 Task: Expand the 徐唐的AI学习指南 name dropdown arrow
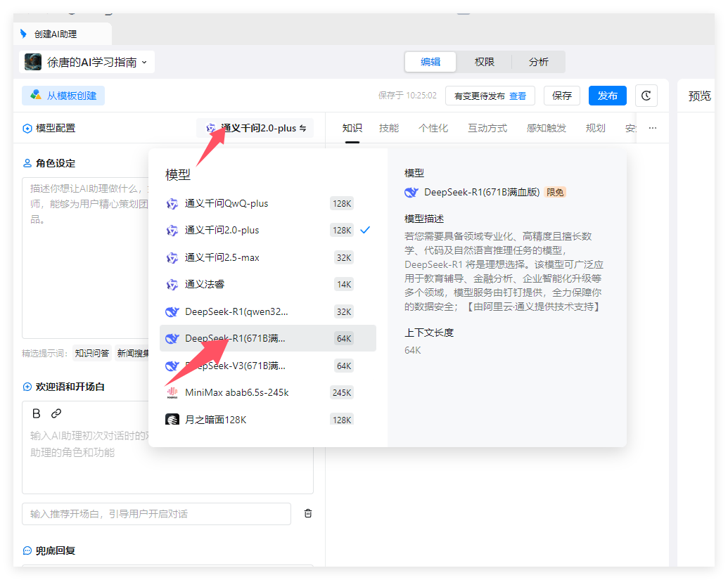pos(144,62)
